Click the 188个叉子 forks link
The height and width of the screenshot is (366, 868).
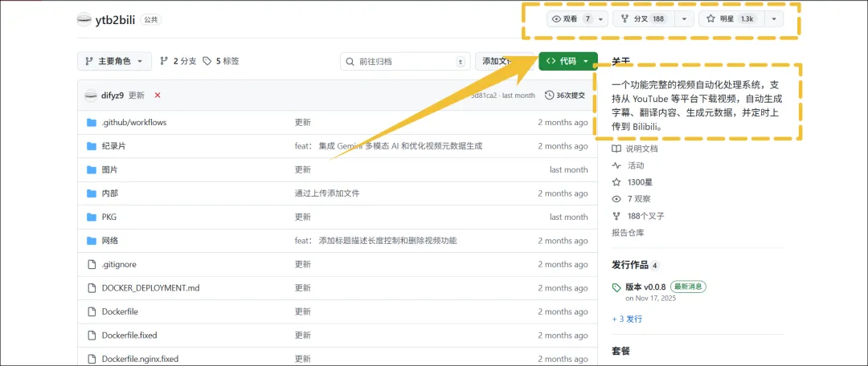coord(638,216)
